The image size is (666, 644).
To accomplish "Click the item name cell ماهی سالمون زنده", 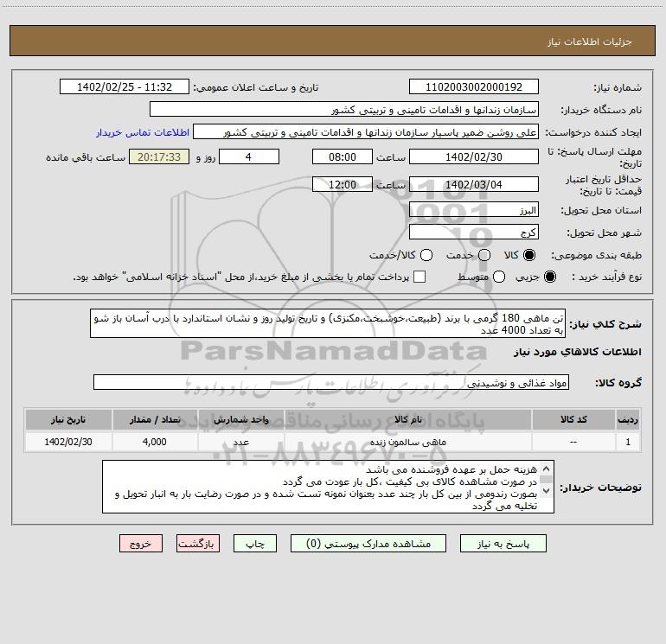I will tap(407, 442).
